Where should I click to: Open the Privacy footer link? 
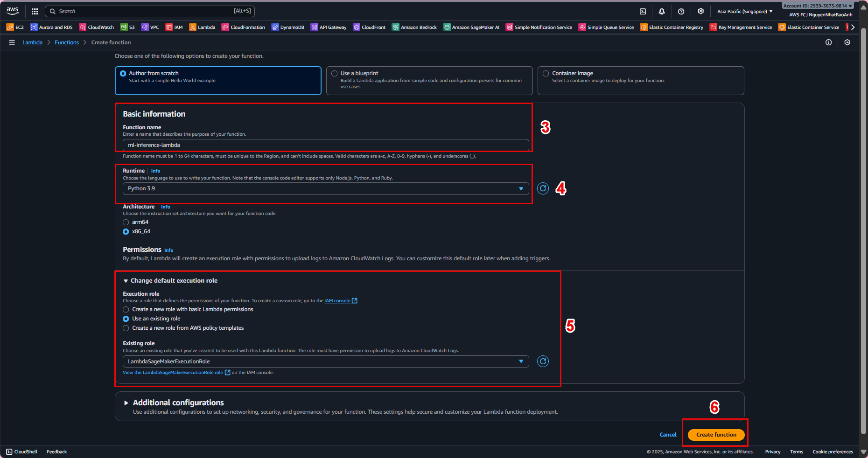click(x=773, y=452)
